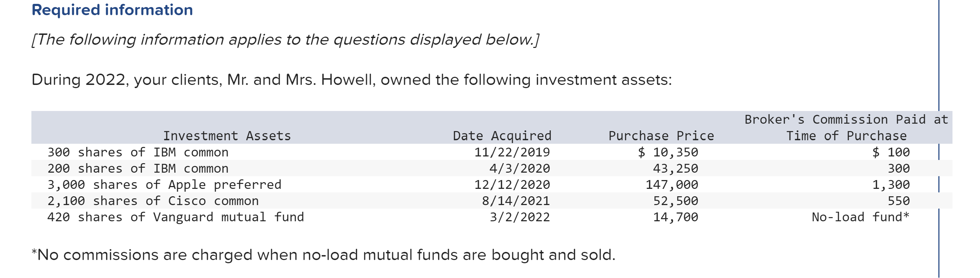Select the 3/2/2022 date cell

(x=519, y=217)
